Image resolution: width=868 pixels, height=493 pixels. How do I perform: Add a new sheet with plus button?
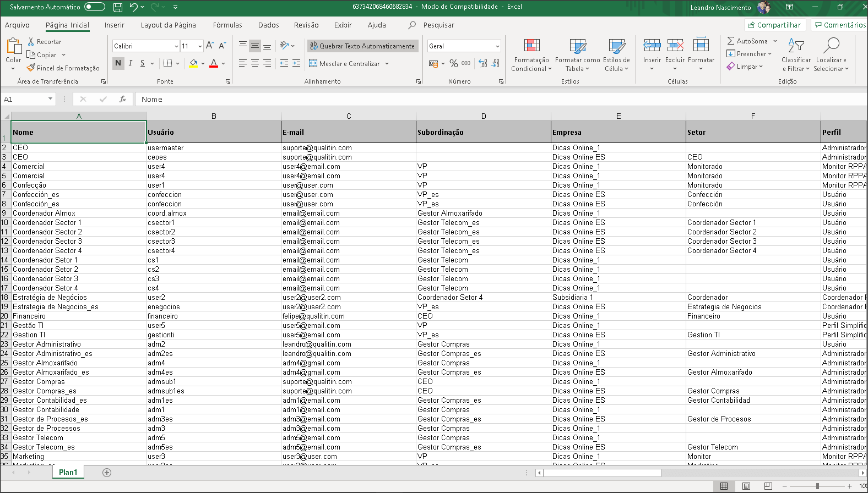click(x=107, y=473)
